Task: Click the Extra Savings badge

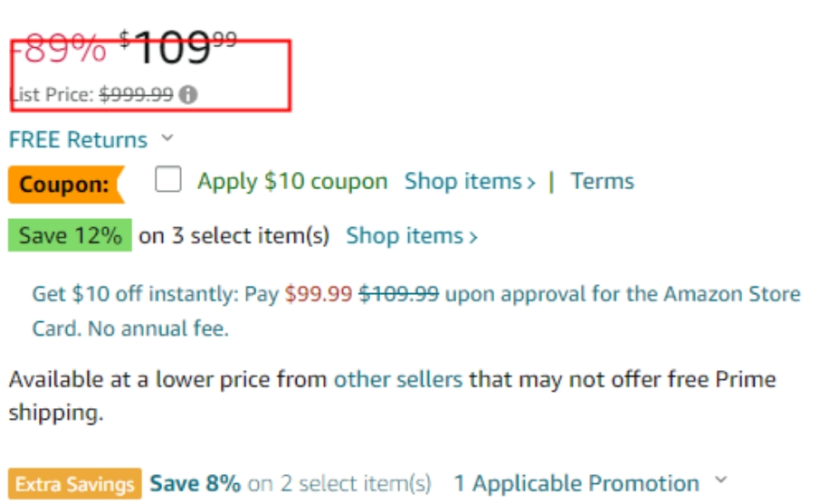Action: 74,484
